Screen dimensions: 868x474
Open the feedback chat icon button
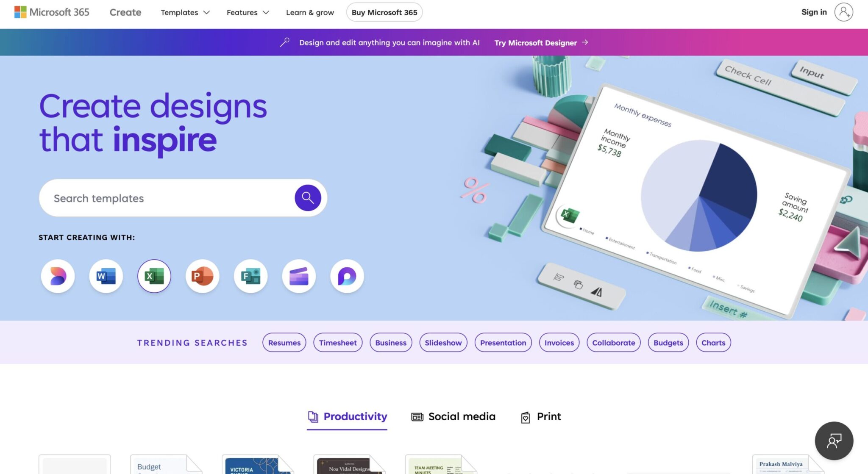pyautogui.click(x=834, y=441)
